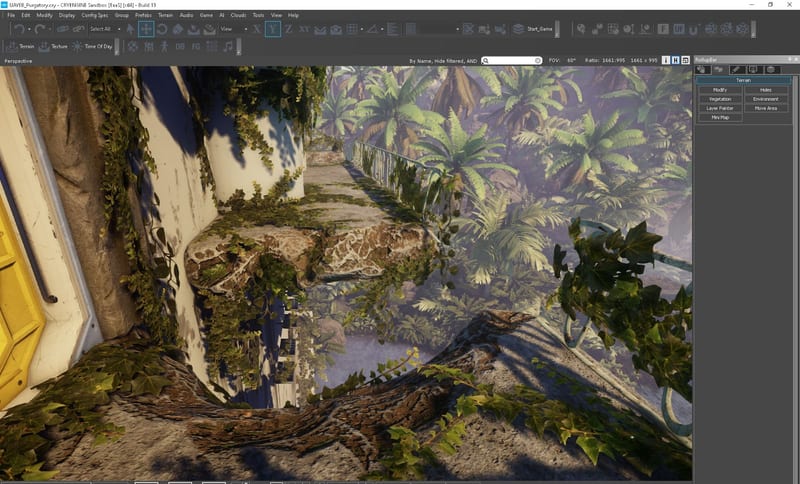Activate the Rotate tool
Screen dimensions: 800x484
click(x=162, y=29)
